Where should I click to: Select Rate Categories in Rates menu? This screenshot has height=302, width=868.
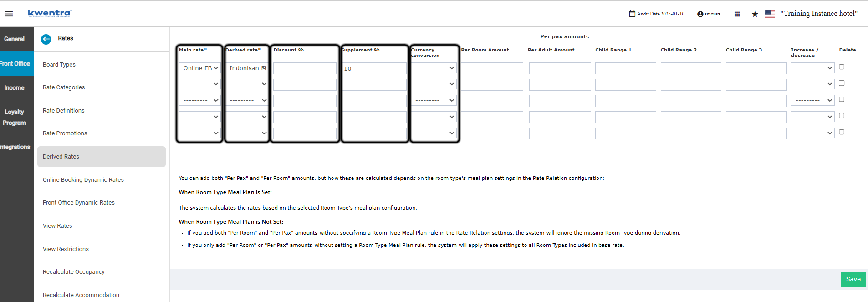tap(64, 87)
